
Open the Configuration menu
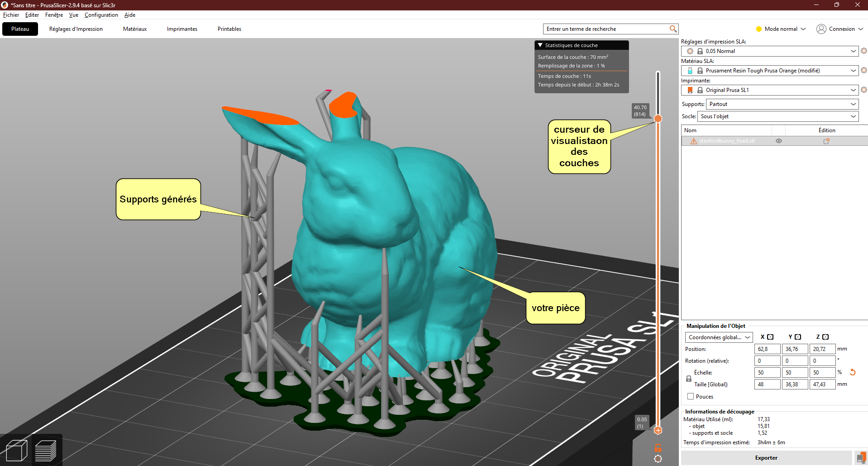(101, 15)
